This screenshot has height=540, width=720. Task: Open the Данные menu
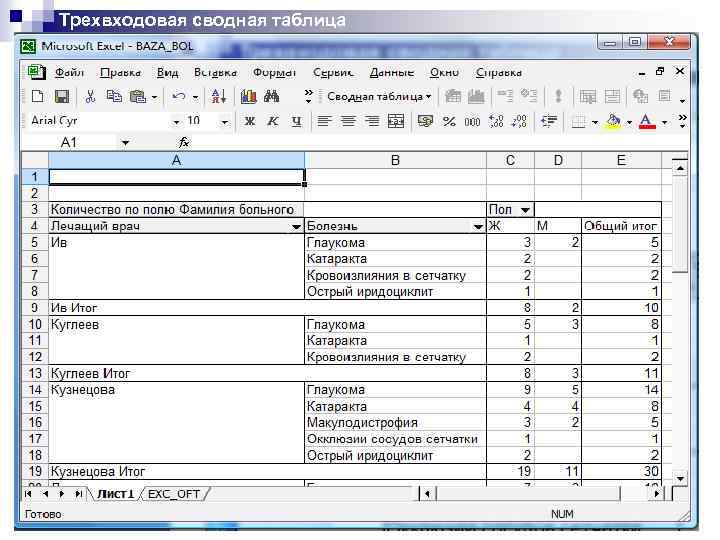[x=392, y=73]
